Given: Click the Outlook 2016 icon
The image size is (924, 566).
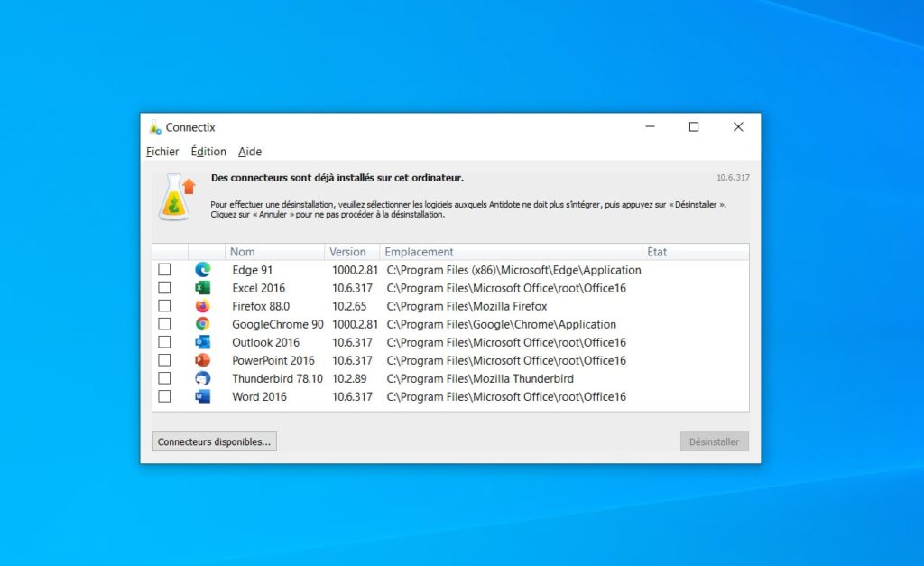Looking at the screenshot, I should (x=203, y=342).
